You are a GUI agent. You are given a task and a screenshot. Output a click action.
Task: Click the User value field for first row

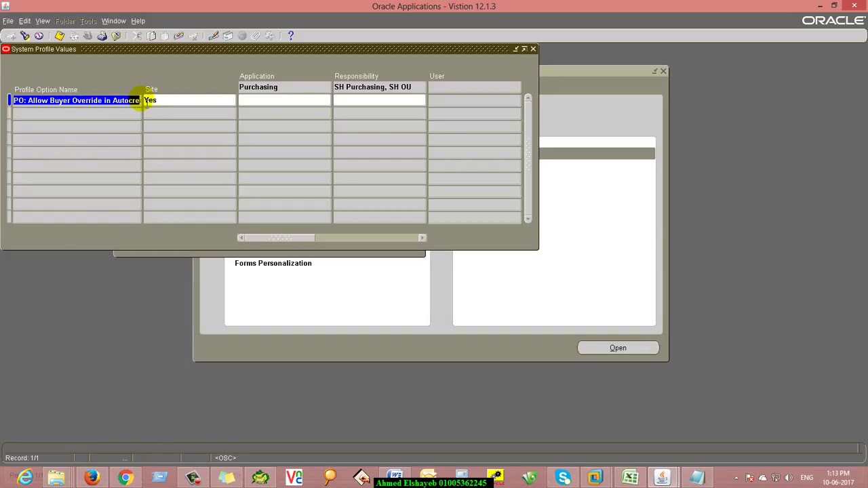474,100
